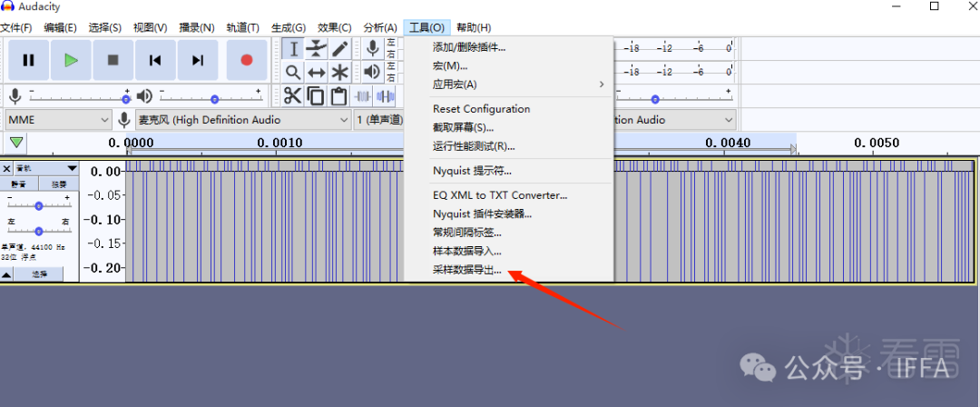Image resolution: width=980 pixels, height=407 pixels.
Task: Close the open 工具(O) menu
Action: [426, 27]
